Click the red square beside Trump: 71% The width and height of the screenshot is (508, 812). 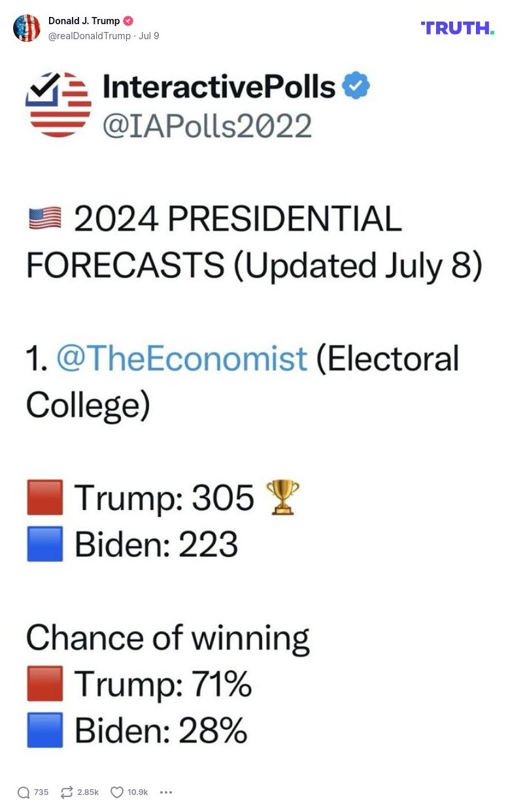coord(44,683)
